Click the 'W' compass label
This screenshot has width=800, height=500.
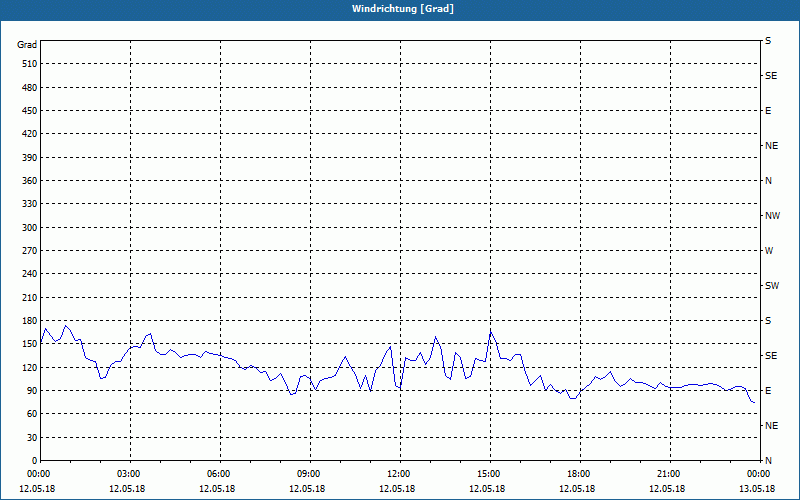[769, 251]
